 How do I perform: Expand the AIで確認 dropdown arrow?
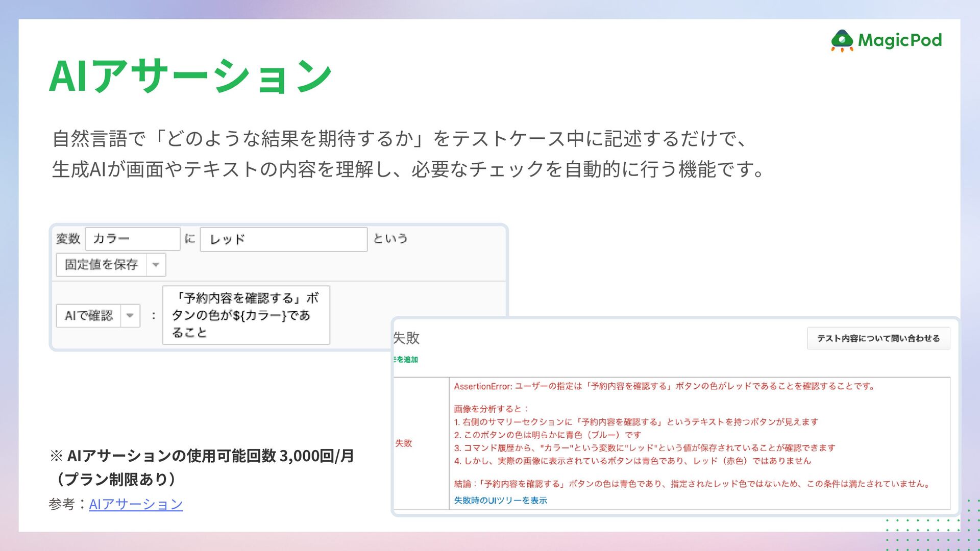(x=130, y=316)
